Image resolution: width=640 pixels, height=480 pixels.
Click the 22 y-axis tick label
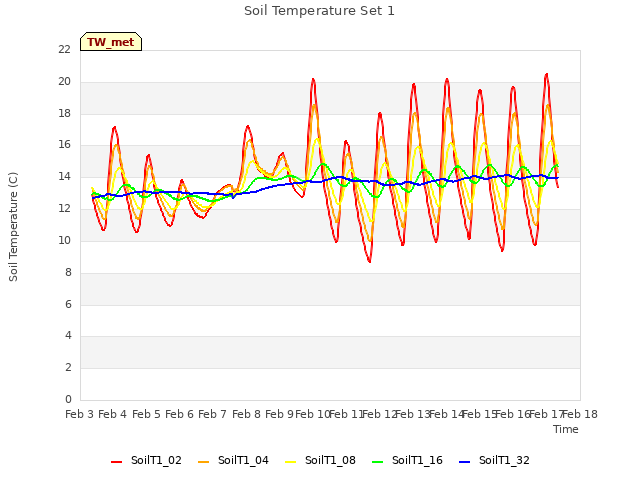point(64,50)
